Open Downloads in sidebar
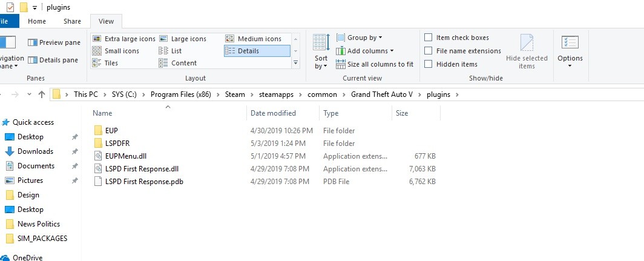Image resolution: width=644 pixels, height=261 pixels. tap(35, 151)
